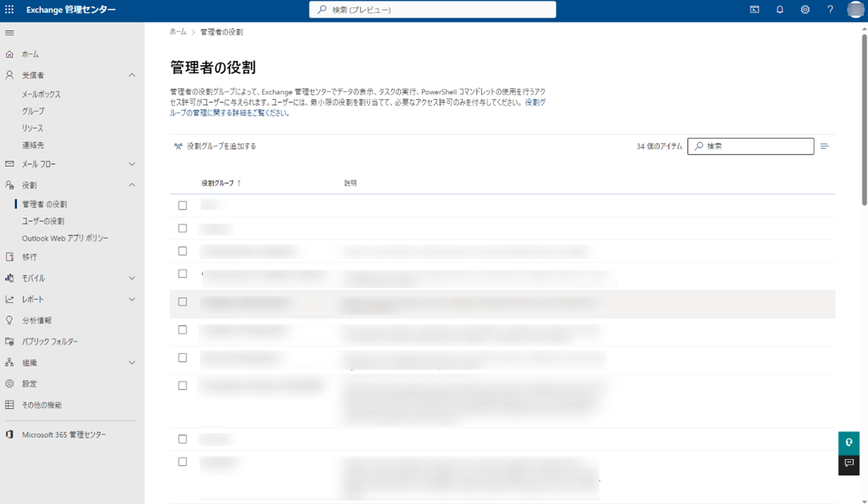Open the account profile avatar
Image resolution: width=868 pixels, height=504 pixels.
(856, 10)
